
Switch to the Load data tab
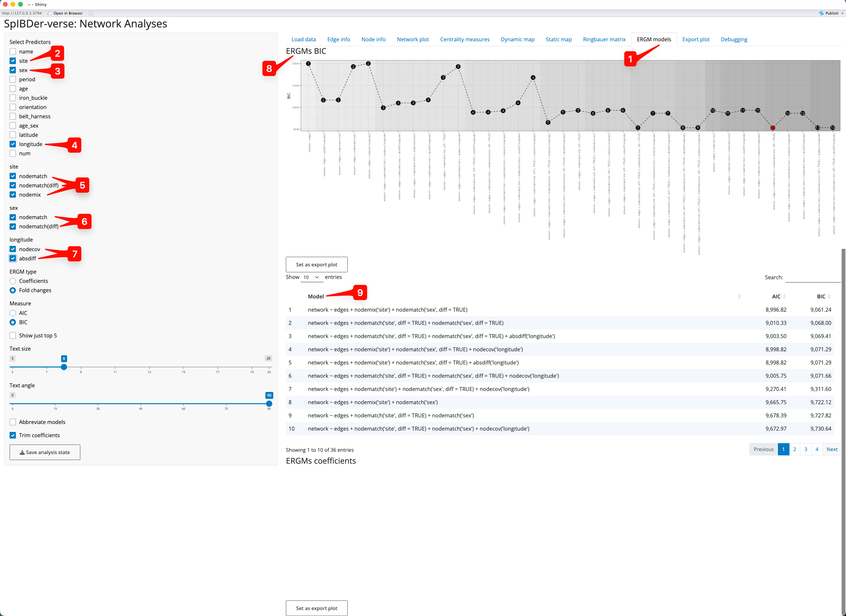(x=303, y=39)
